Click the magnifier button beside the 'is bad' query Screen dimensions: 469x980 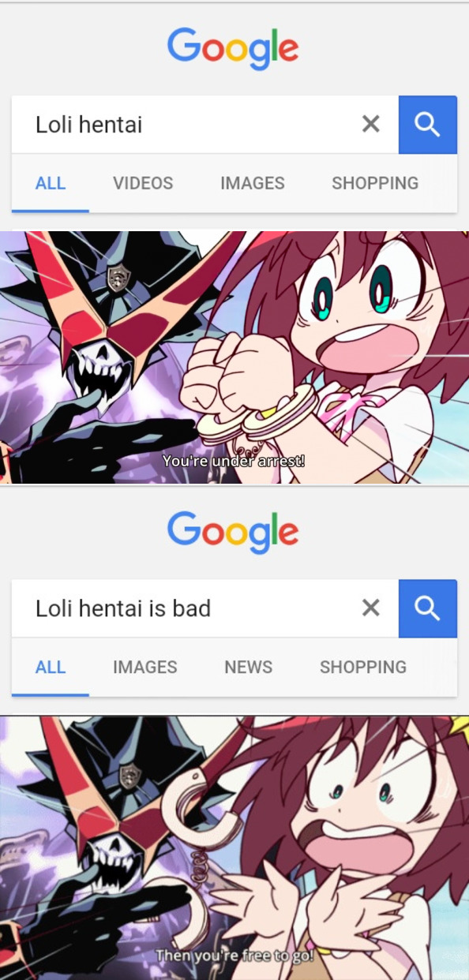pos(428,608)
